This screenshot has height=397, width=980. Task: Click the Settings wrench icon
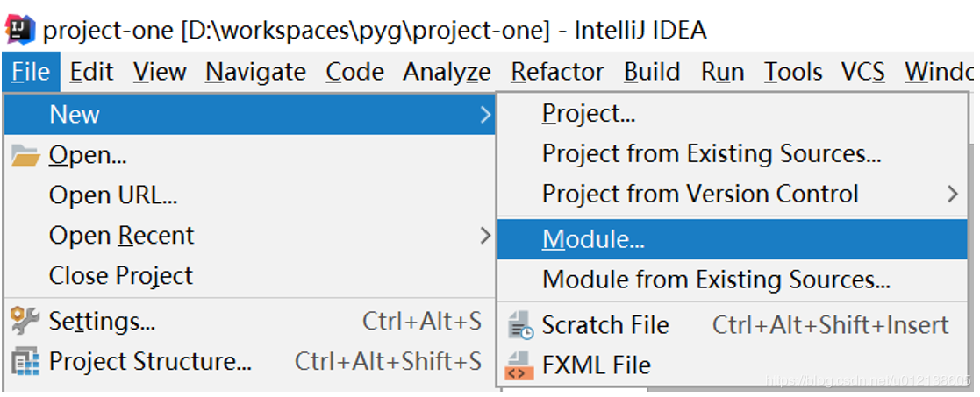[25, 322]
